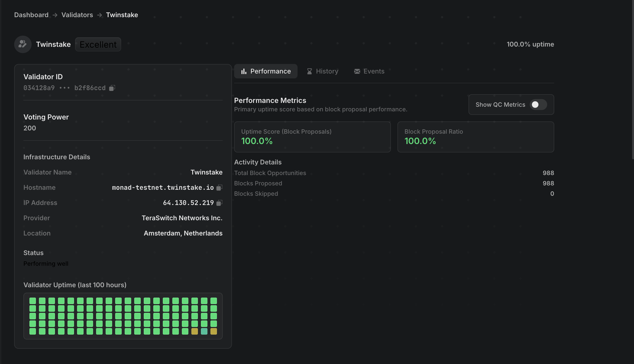Click the hostname monad-testnet.twinstake.io text
Screen dimensions: 634x364
(163, 188)
